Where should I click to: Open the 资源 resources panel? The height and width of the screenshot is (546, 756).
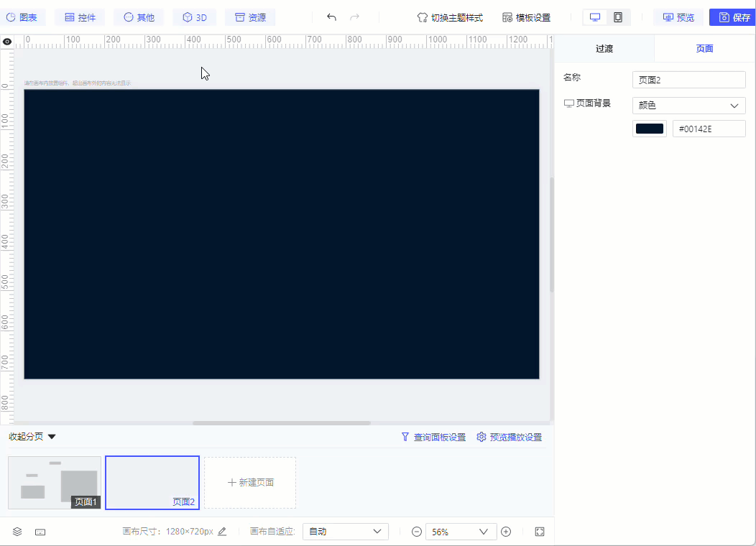coord(249,17)
